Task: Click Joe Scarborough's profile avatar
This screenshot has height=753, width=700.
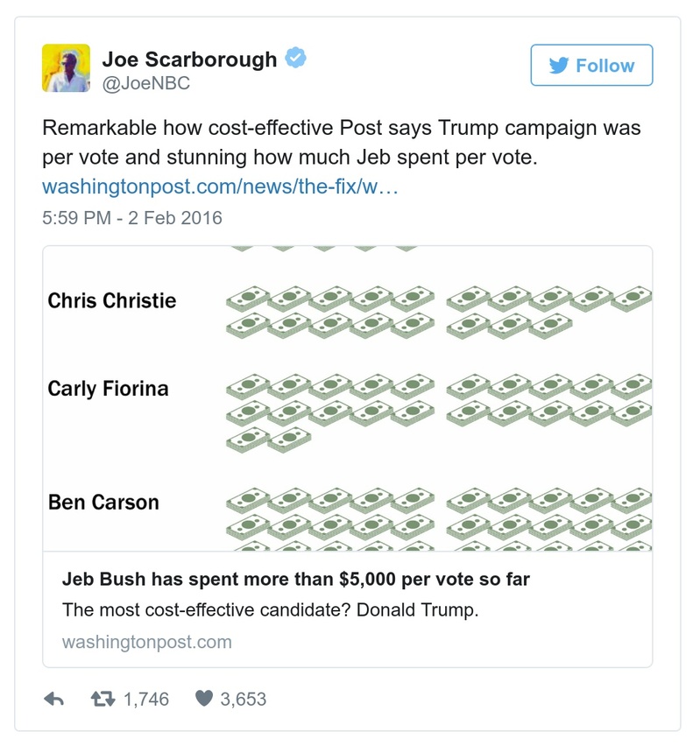Action: (66, 67)
